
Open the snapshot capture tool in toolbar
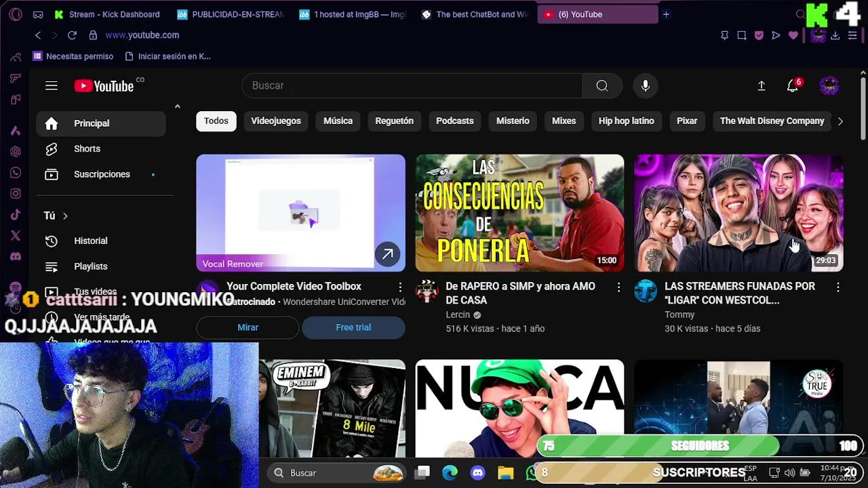click(x=742, y=35)
